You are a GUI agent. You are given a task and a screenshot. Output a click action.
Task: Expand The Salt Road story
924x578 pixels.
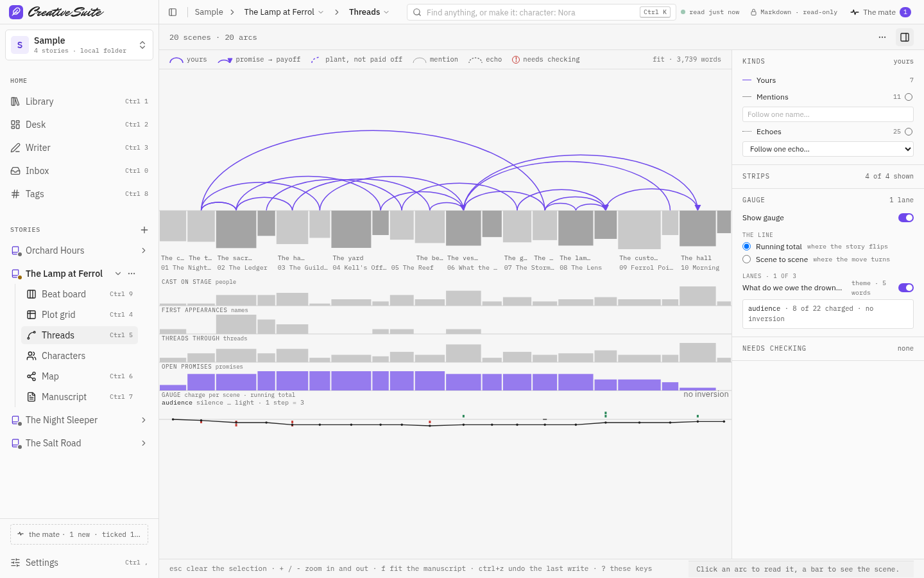pyautogui.click(x=144, y=443)
